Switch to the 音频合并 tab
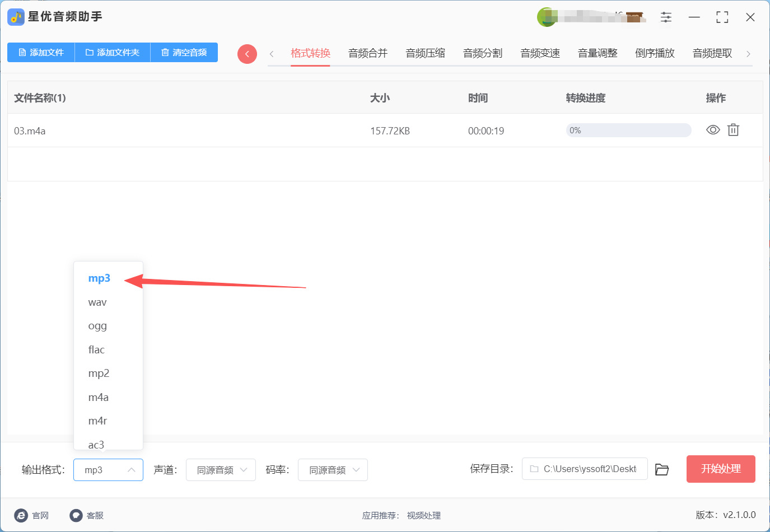770x532 pixels. point(368,53)
